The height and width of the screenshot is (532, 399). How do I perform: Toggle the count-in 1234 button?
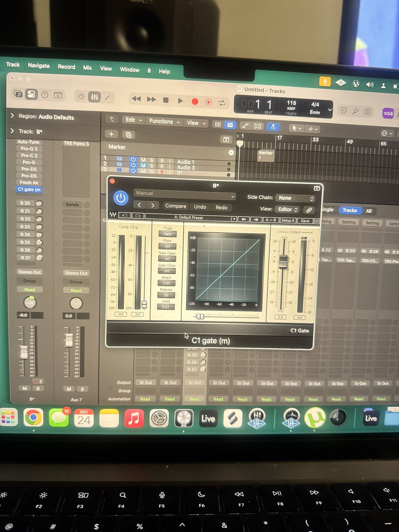coord(388,113)
